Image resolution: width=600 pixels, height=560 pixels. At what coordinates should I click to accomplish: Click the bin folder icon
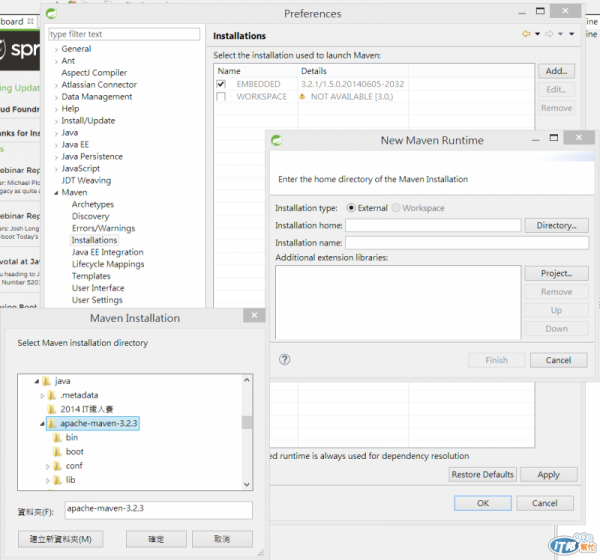coord(57,438)
